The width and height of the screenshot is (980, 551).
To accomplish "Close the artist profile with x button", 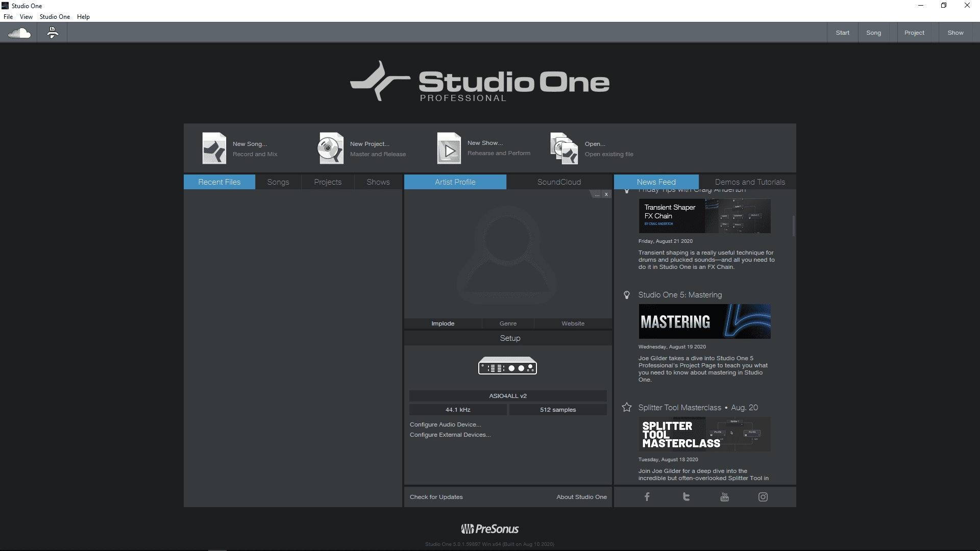I will [x=606, y=194].
